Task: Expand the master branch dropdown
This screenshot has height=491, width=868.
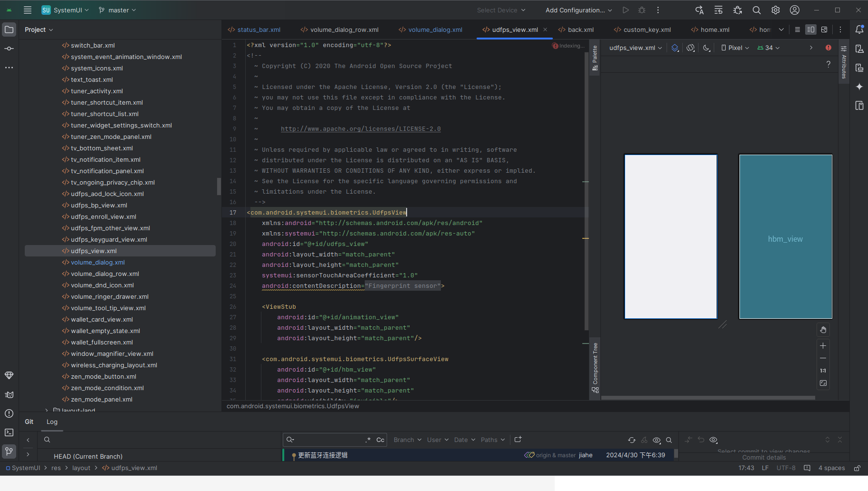Action: click(117, 10)
